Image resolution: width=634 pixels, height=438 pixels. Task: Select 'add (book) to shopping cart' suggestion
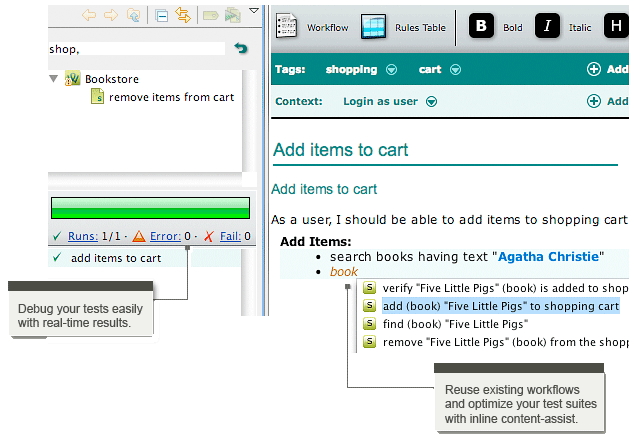pyautogui.click(x=500, y=306)
